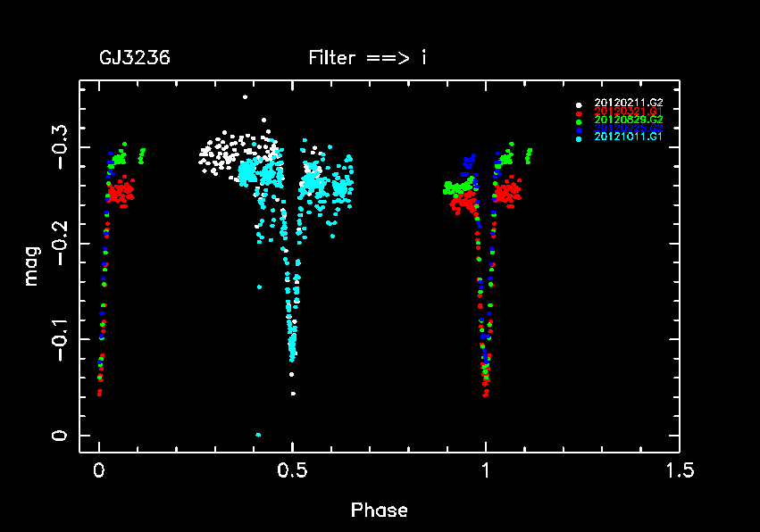The image size is (760, 532).
Task: Click the 'Phase' x-axis label
Action: pos(379,511)
